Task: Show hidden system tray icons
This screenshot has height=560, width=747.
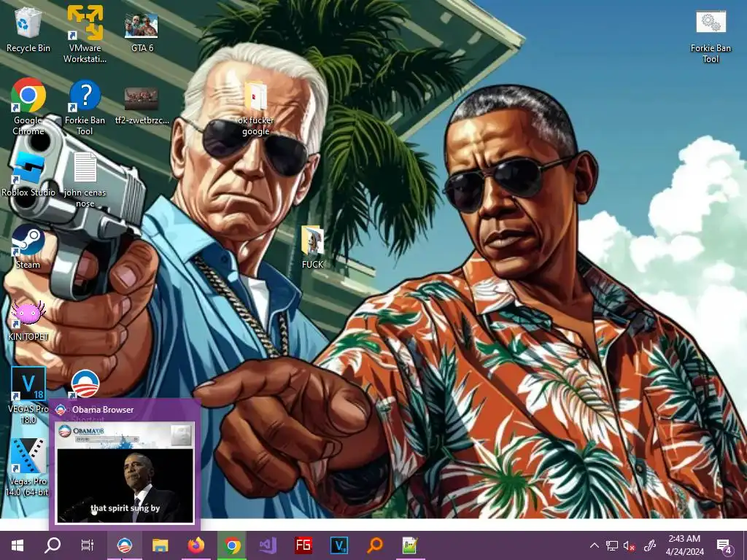Action: (x=595, y=545)
